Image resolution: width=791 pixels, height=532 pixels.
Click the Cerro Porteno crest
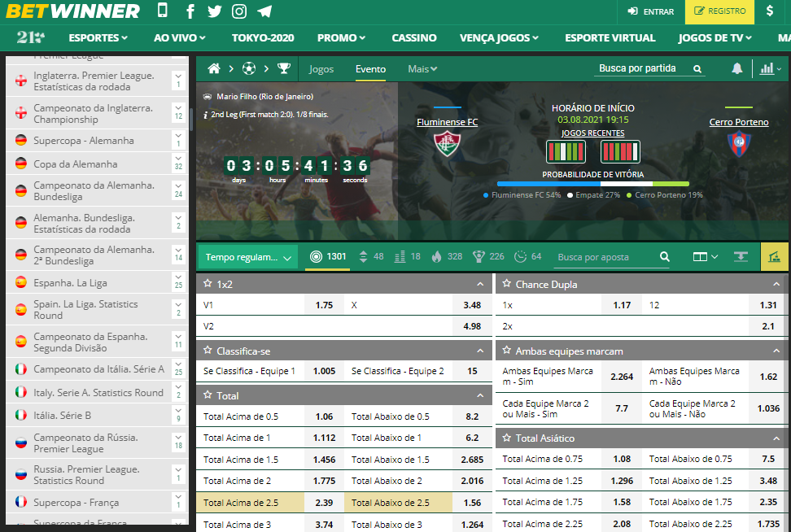pyautogui.click(x=739, y=144)
